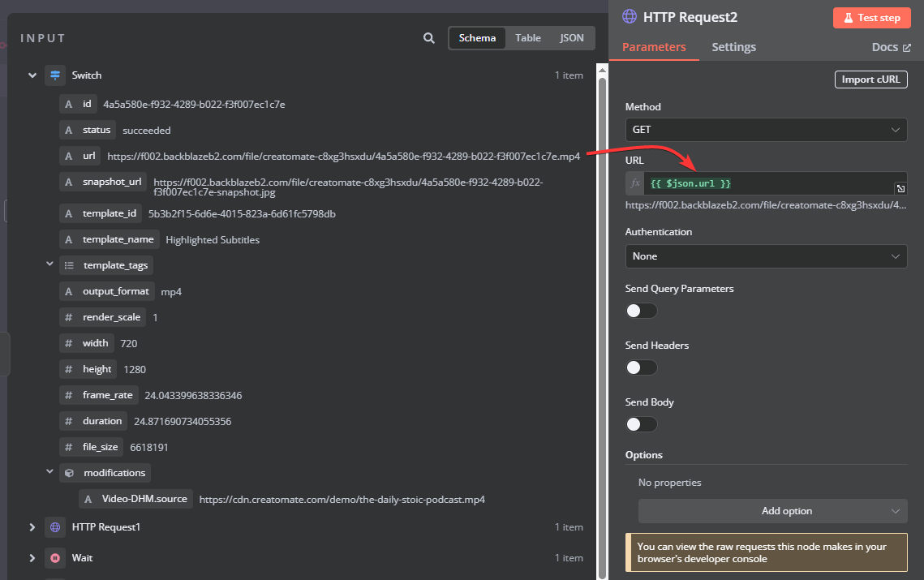Expand the Wait node
Image resolution: width=924 pixels, height=580 pixels.
tap(32, 557)
